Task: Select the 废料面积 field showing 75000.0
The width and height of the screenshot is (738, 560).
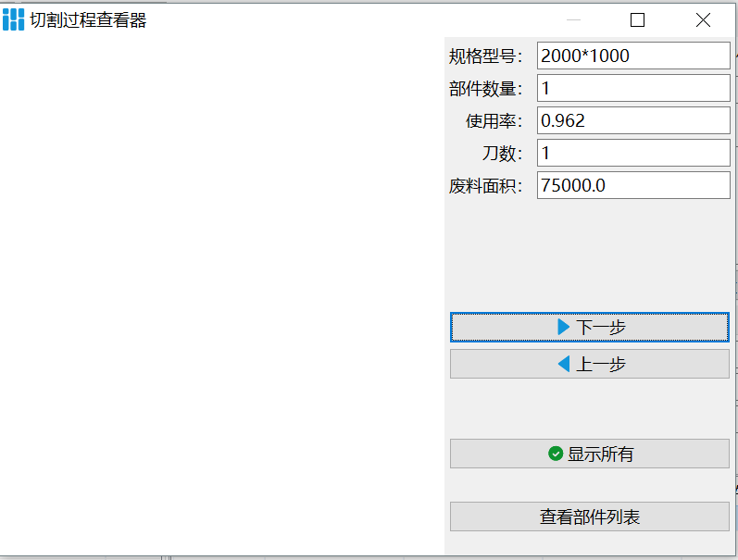Action: pos(633,185)
